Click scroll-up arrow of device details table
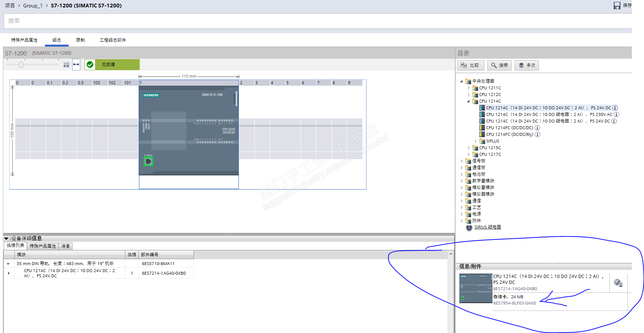This screenshot has width=644, height=333. pos(451,254)
